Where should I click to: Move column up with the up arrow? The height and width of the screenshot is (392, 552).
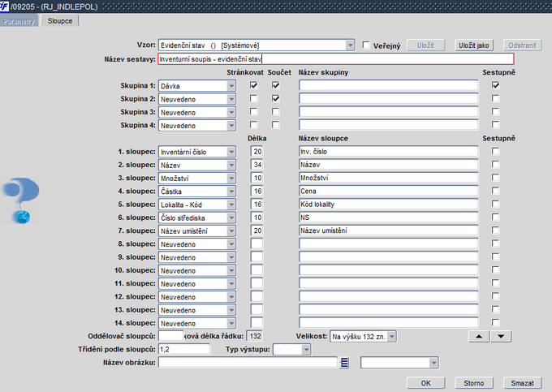click(479, 337)
